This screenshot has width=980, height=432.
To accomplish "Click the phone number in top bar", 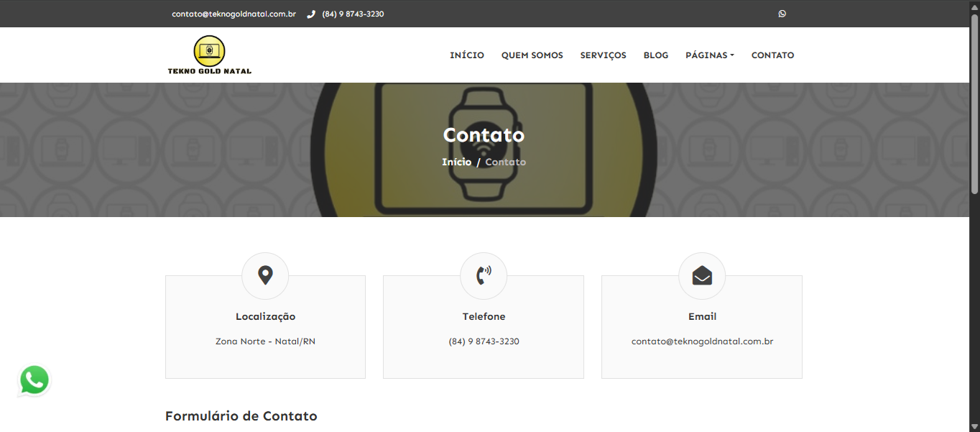I will (353, 14).
